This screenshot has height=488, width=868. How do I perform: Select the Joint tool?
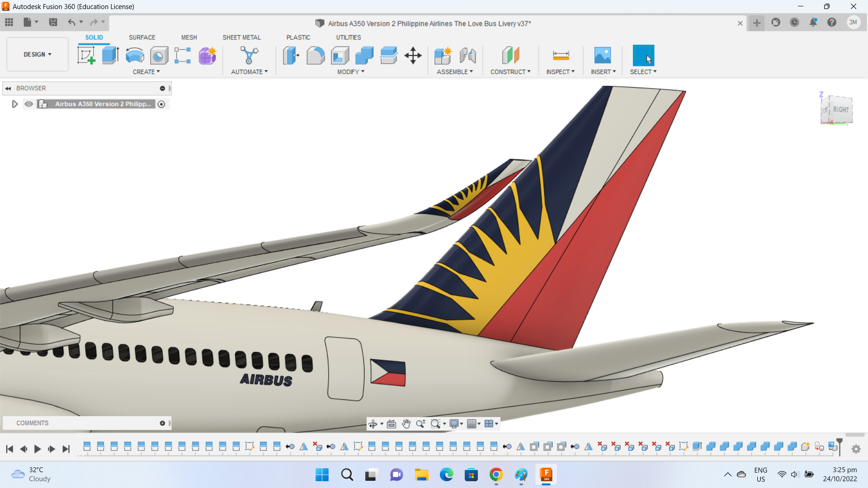(468, 56)
